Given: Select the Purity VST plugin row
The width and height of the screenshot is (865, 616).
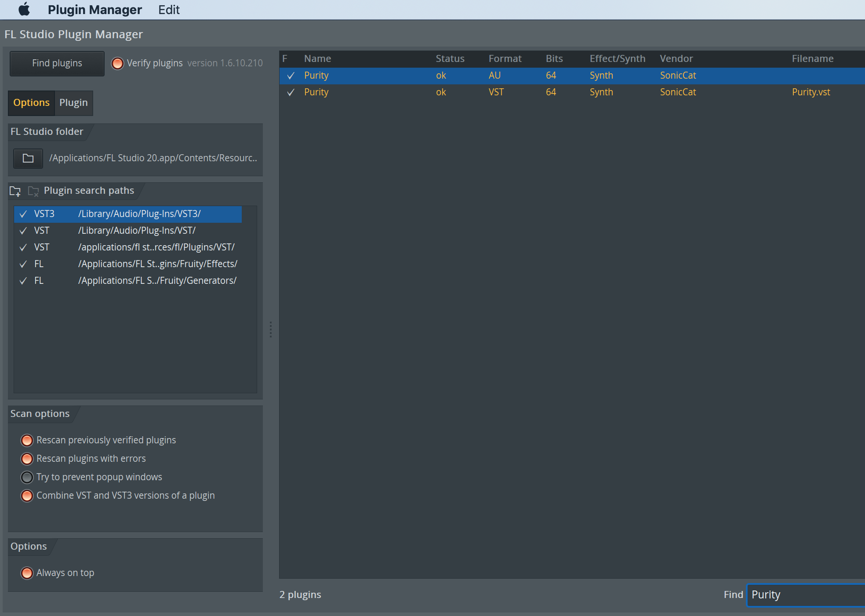Looking at the screenshot, I should coord(572,92).
